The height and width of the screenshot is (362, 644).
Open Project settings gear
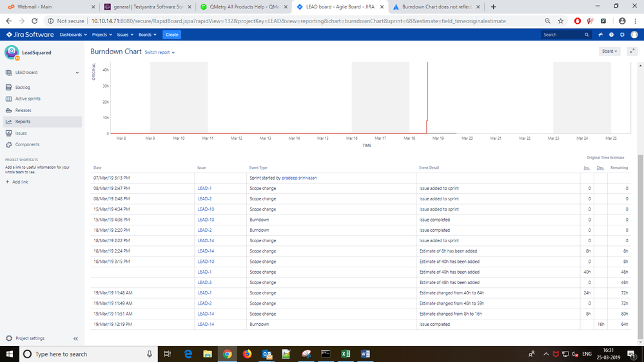[x=9, y=339]
